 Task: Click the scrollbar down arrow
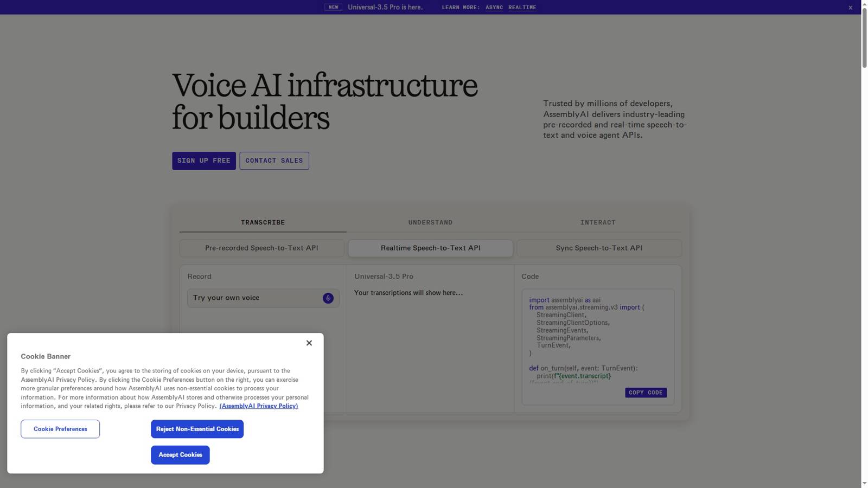coord(864,484)
